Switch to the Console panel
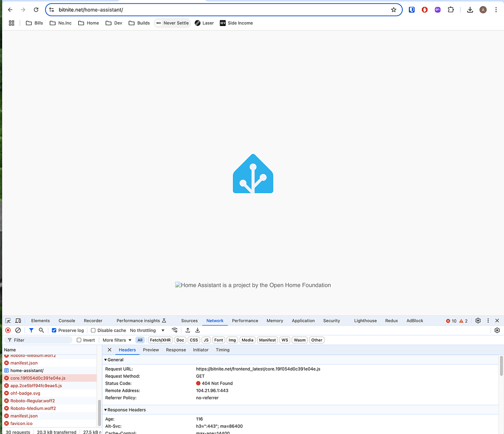 coord(66,320)
